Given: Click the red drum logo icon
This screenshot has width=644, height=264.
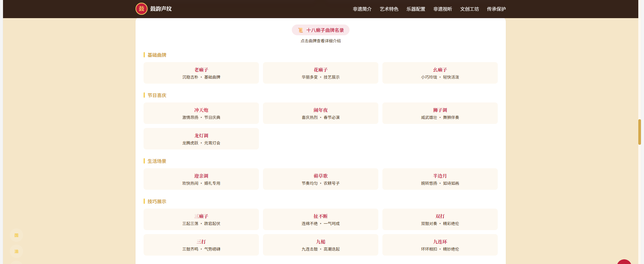Looking at the screenshot, I should [x=142, y=9].
